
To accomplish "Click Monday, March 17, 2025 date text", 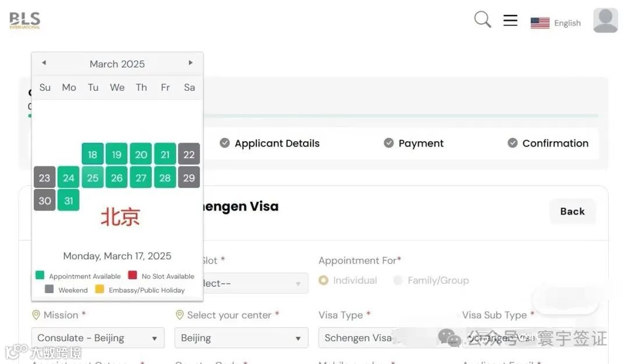I will [117, 256].
